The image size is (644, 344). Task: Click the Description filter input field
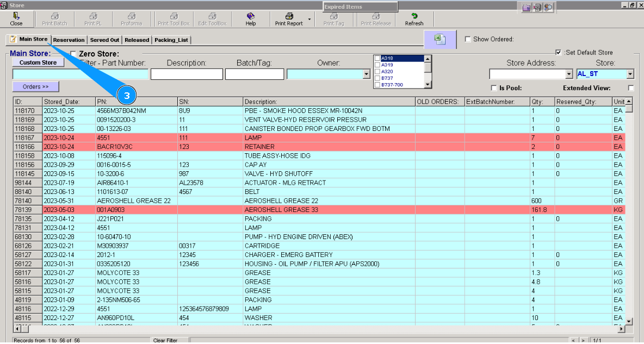187,74
